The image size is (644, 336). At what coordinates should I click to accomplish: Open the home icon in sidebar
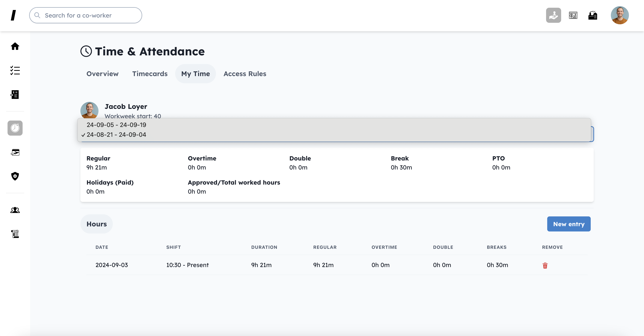pyautogui.click(x=15, y=46)
